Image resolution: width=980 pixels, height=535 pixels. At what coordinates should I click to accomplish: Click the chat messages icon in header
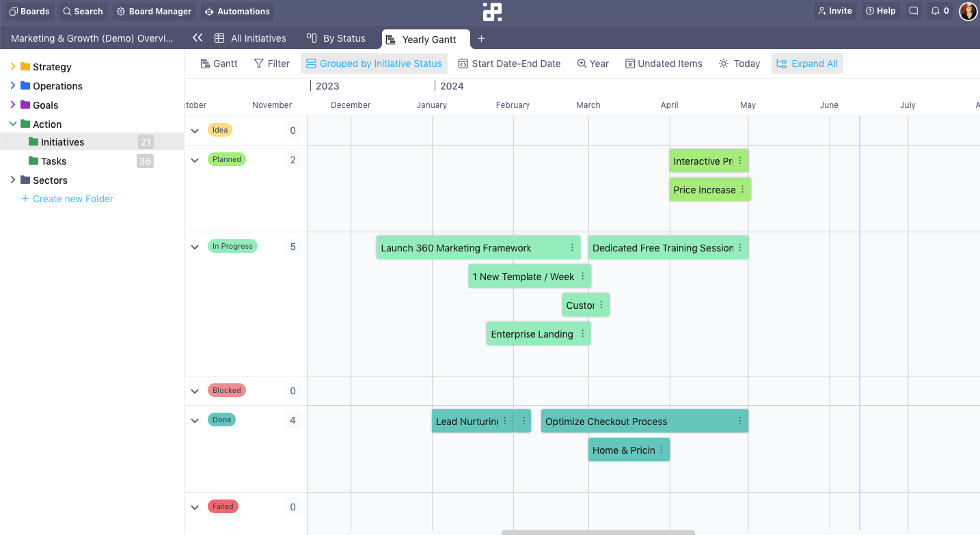pyautogui.click(x=913, y=11)
